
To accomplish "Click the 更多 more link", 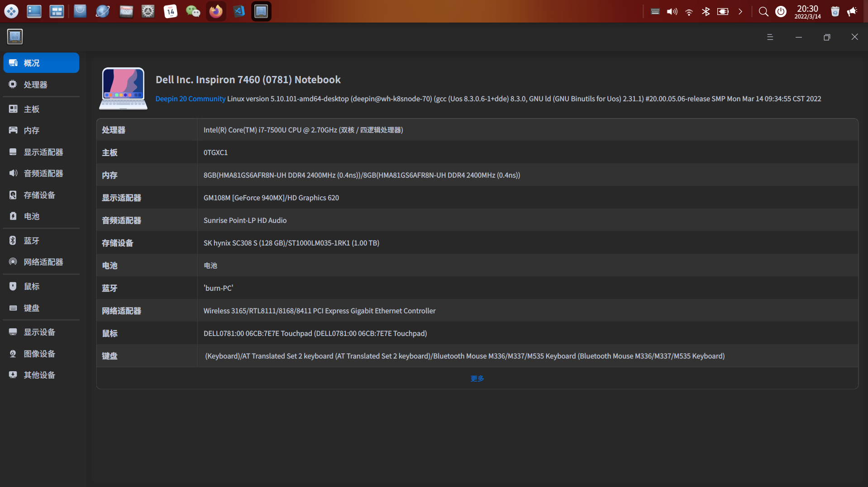I will point(477,378).
